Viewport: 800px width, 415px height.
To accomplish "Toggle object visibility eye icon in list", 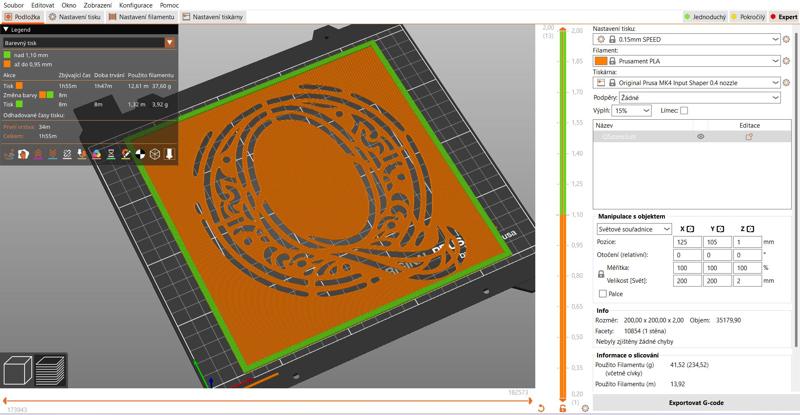I will coord(701,137).
